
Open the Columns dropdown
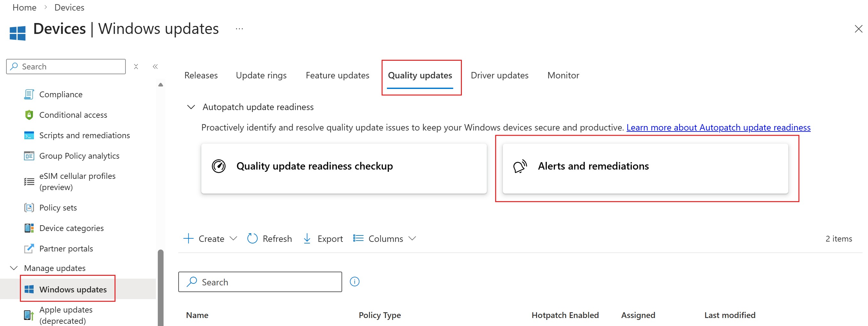pos(384,239)
